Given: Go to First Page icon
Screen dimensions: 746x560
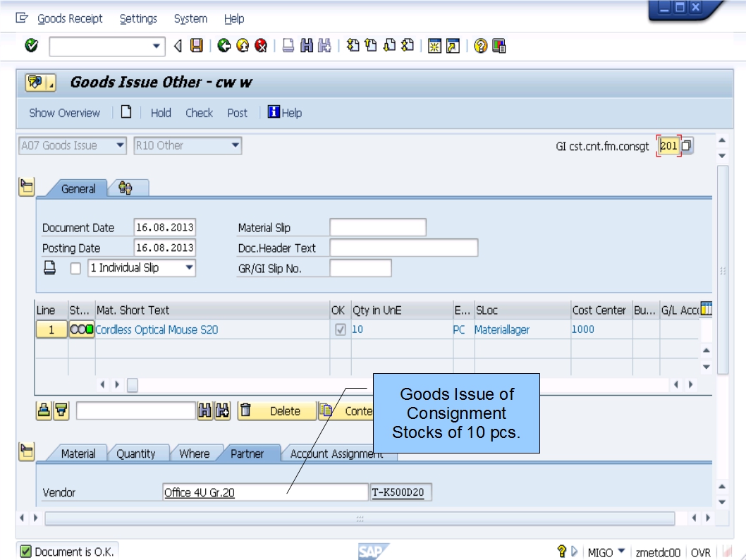Looking at the screenshot, I should tap(353, 46).
